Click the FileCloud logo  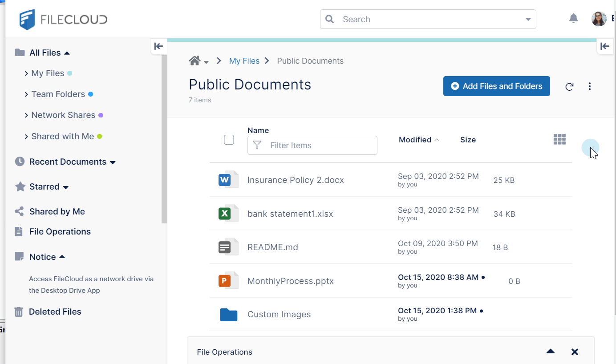coord(63,20)
